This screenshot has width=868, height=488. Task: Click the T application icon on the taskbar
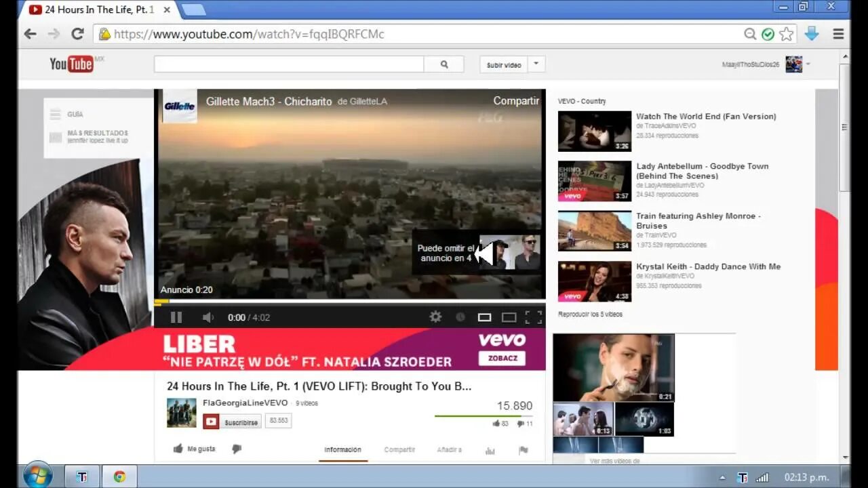coord(82,476)
